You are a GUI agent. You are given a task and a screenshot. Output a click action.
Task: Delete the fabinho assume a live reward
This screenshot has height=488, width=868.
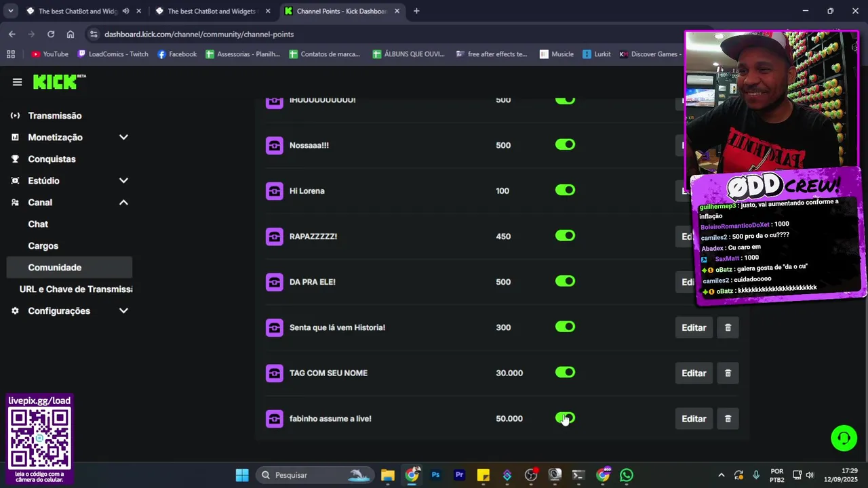click(728, 418)
